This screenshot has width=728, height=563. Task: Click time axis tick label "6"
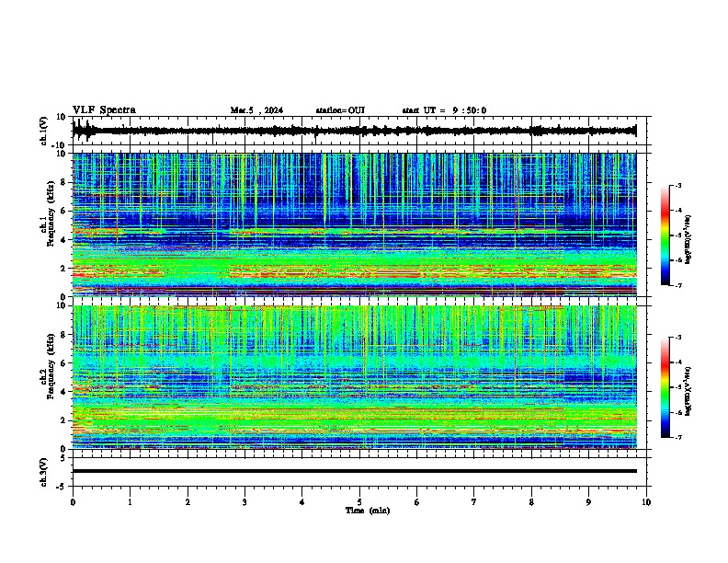(x=417, y=502)
